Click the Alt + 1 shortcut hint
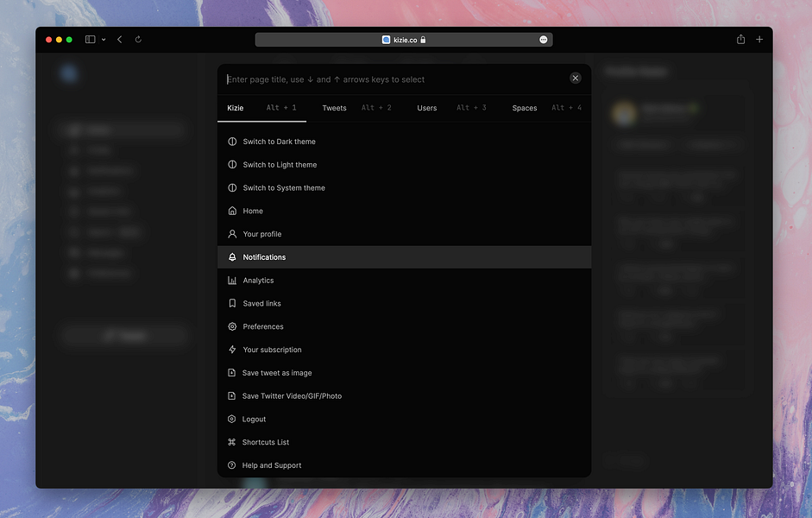This screenshot has height=518, width=812. click(281, 108)
